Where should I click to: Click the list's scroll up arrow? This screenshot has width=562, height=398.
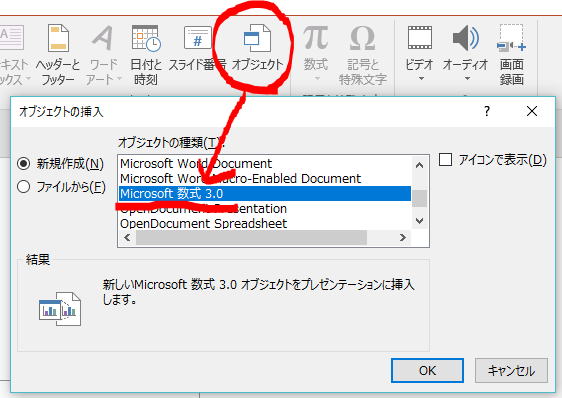tap(419, 165)
